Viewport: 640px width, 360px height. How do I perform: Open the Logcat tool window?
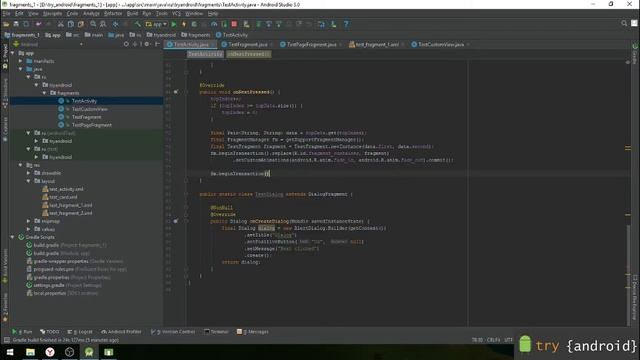point(80,332)
